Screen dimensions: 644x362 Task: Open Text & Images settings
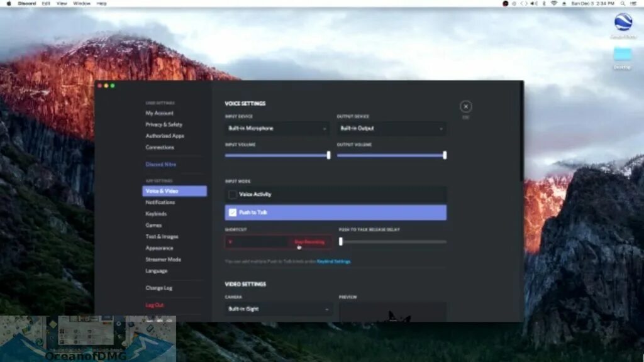[x=162, y=237]
